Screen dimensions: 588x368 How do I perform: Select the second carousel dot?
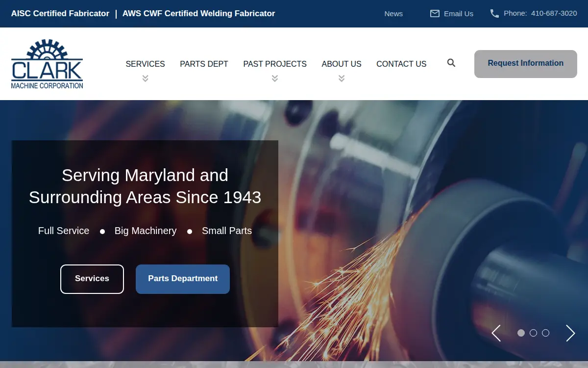pos(533,333)
